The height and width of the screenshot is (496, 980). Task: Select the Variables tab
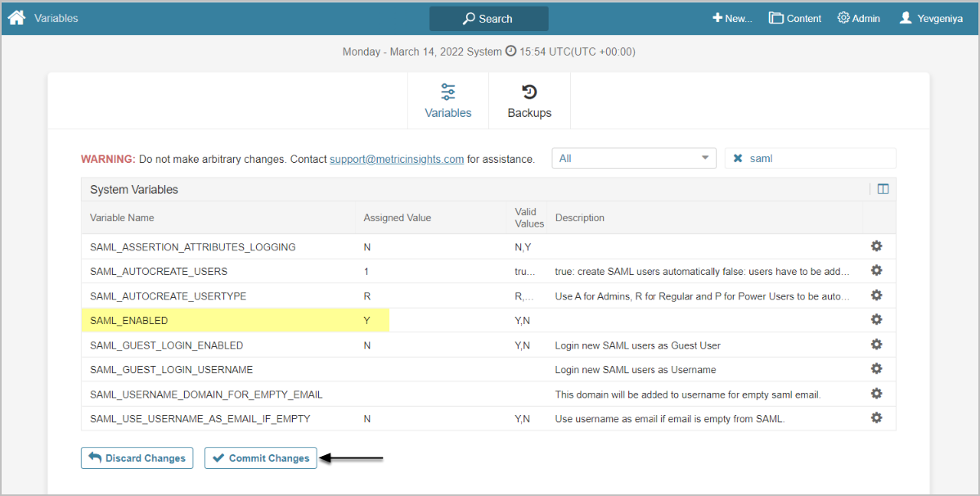pos(448,101)
